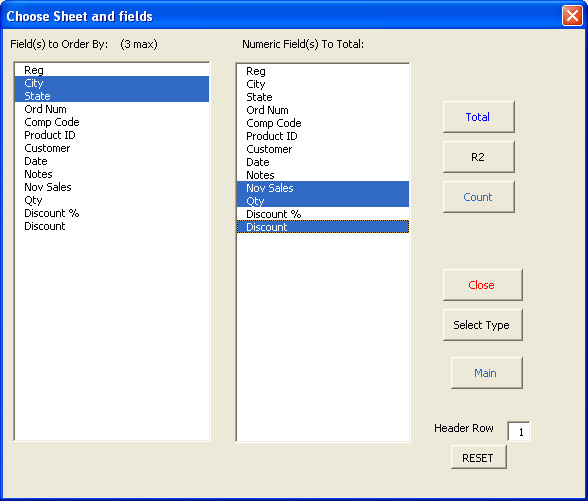
Task: Click the Count button
Action: coord(478,197)
